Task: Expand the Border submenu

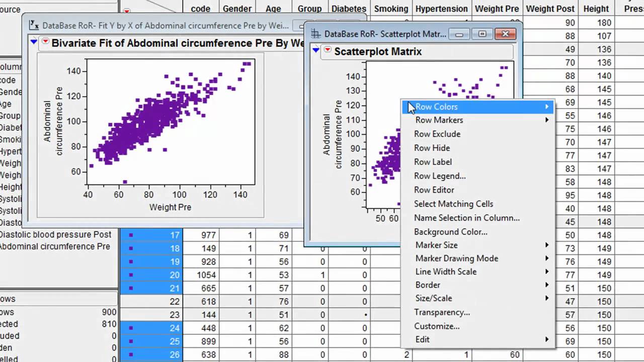Action: (x=477, y=285)
